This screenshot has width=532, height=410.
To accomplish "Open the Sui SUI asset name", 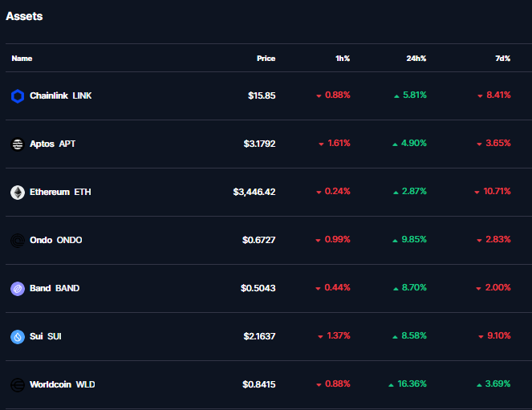I will tap(46, 336).
